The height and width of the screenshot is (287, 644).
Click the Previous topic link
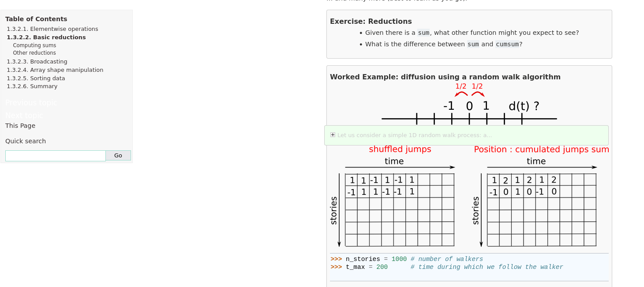click(30, 102)
